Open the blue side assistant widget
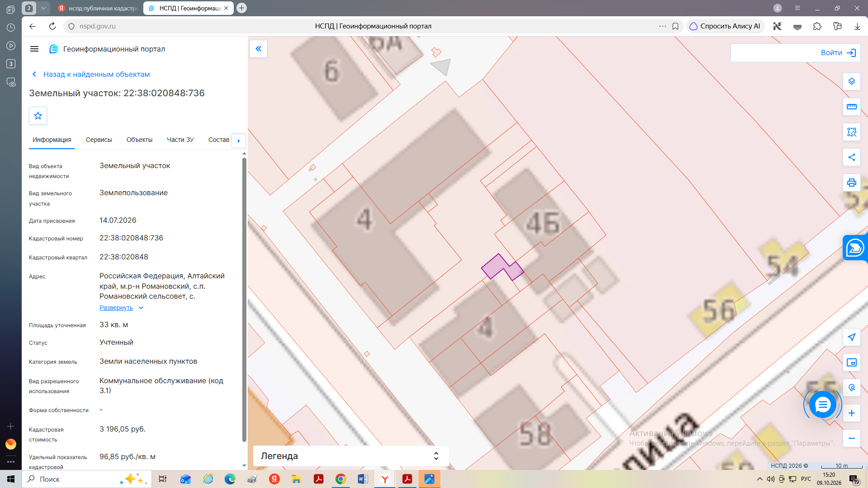 coord(854,248)
